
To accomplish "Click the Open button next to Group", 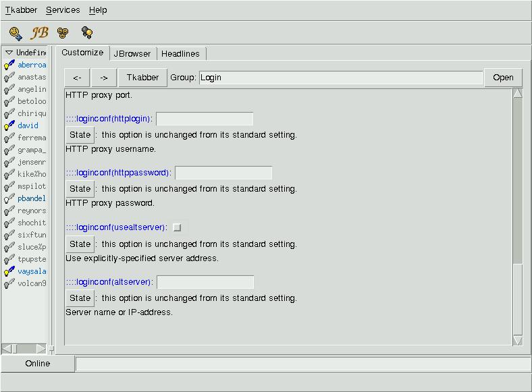I will pyautogui.click(x=503, y=78).
